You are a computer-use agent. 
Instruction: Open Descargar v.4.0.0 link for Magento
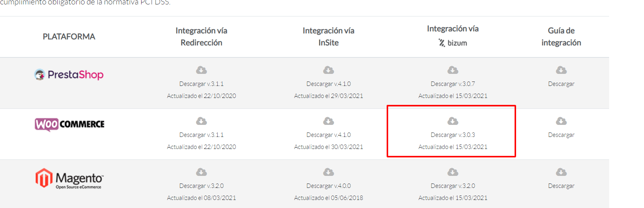point(328,186)
